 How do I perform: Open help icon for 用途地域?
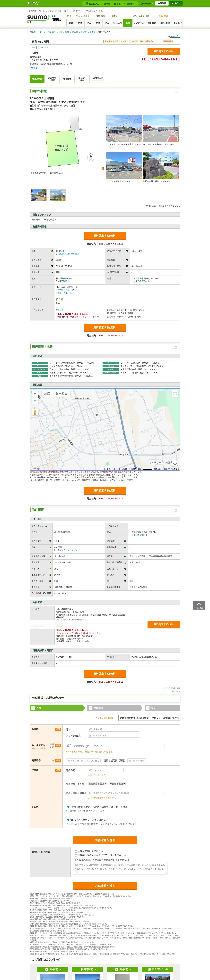coord(50,587)
